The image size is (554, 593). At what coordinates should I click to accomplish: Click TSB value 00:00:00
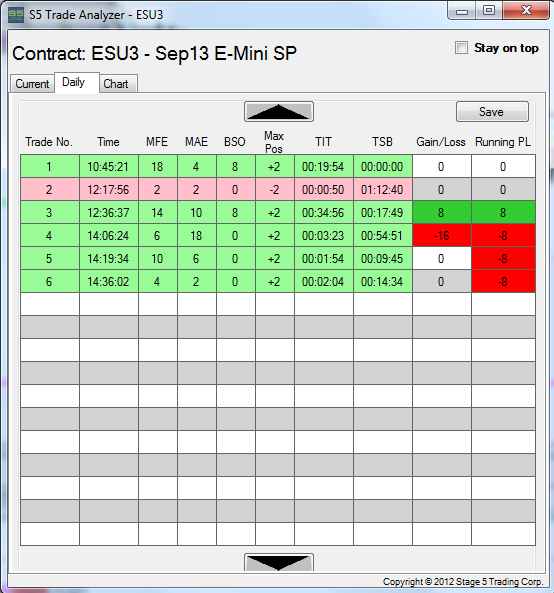tap(383, 166)
